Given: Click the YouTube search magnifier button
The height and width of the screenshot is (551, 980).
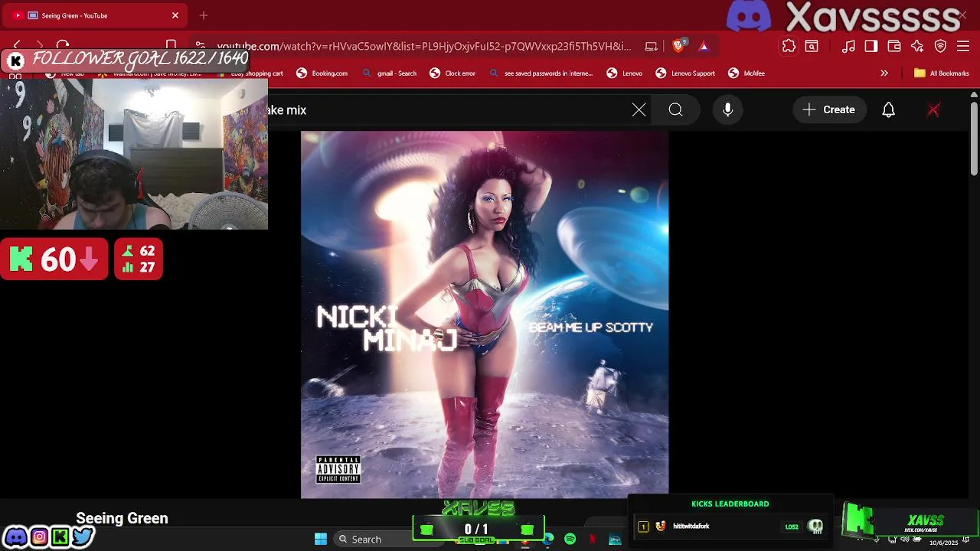Looking at the screenshot, I should [675, 109].
